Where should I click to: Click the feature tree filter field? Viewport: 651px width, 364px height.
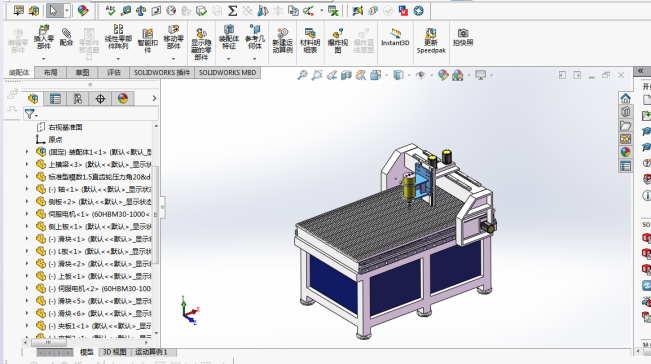pyautogui.click(x=91, y=114)
